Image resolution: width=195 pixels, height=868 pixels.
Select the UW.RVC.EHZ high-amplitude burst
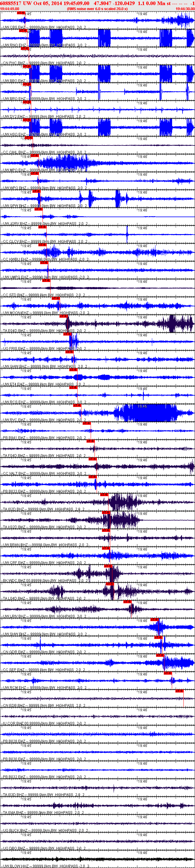point(145,413)
